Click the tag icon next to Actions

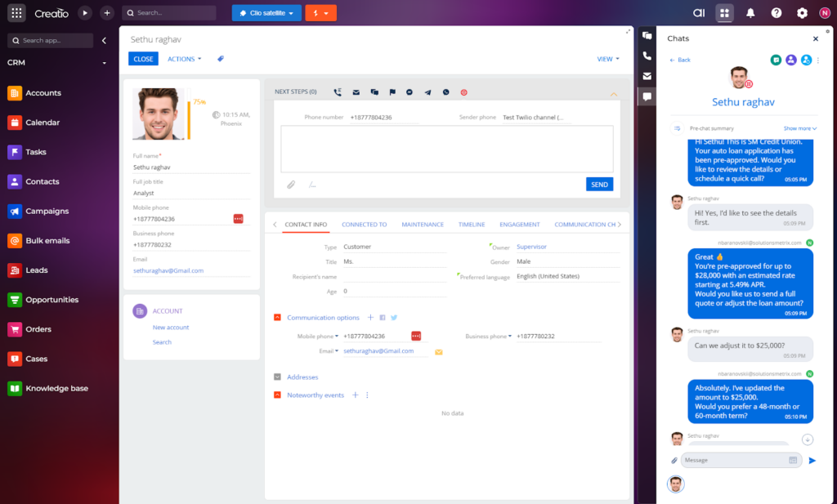(220, 59)
